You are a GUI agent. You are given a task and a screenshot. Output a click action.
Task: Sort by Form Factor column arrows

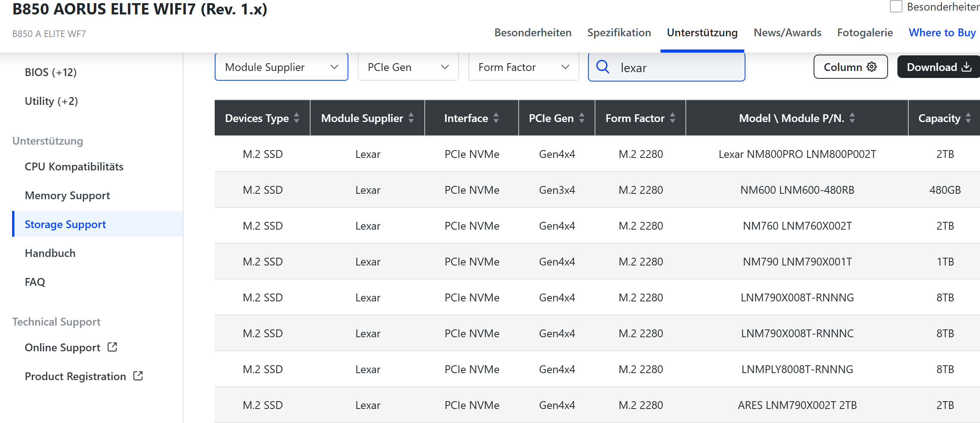point(673,118)
